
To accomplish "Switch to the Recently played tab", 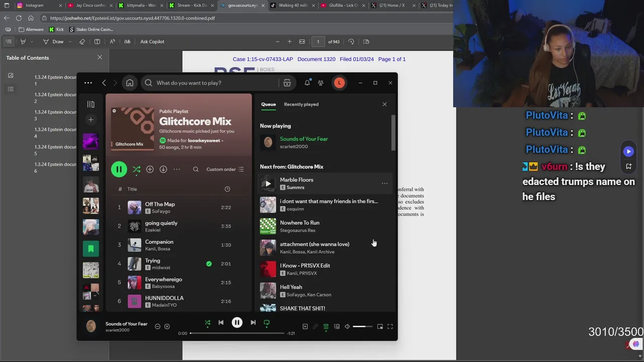I will (x=301, y=105).
